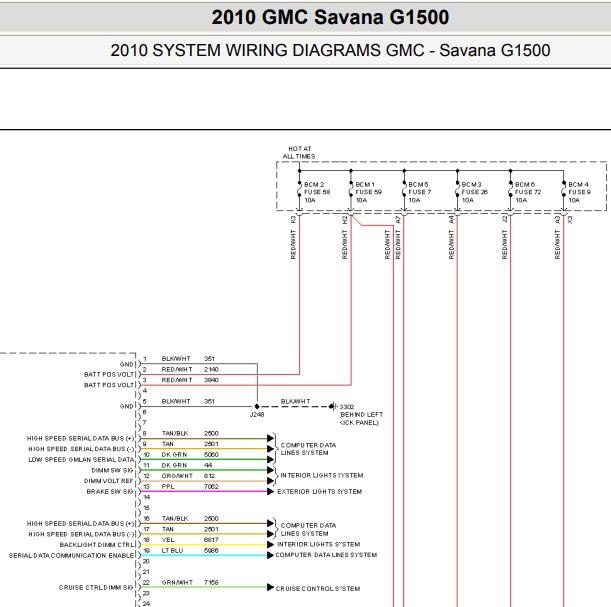The image size is (611, 607).
Task: Click "LOW SPEED GMLAN SERIAL DATA" label
Action: click(x=81, y=460)
